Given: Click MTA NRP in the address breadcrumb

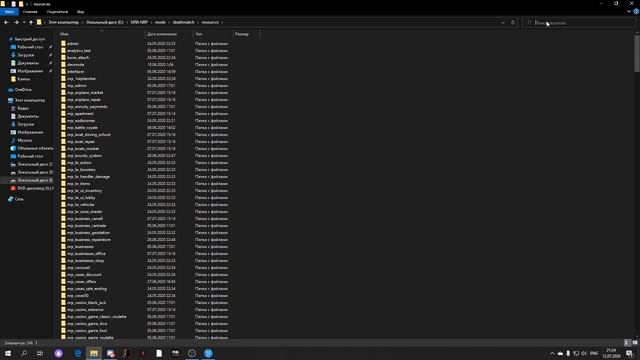Looking at the screenshot, I should tap(139, 22).
